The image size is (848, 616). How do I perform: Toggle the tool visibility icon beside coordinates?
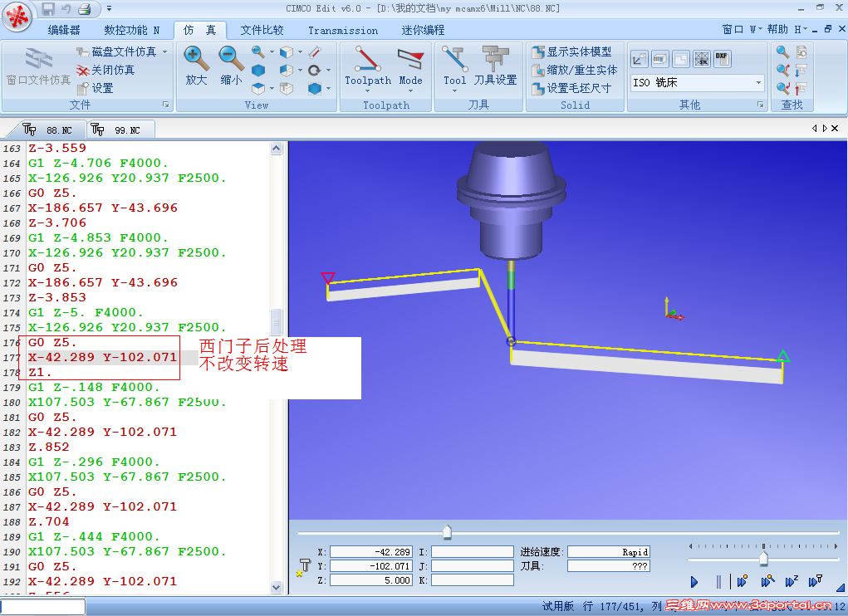tap(304, 567)
